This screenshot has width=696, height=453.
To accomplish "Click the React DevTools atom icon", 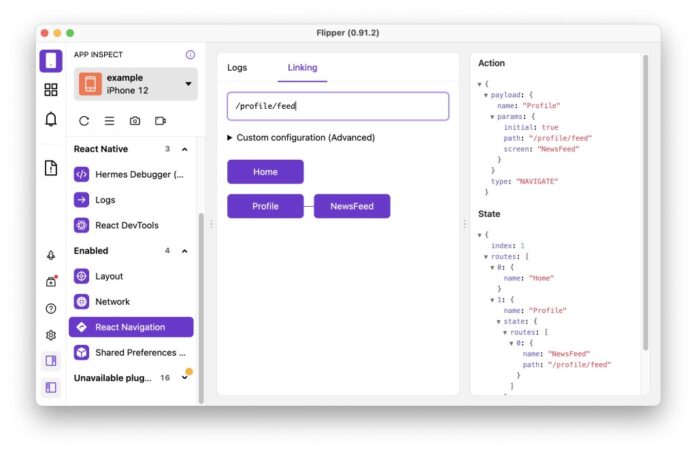I will tap(81, 225).
